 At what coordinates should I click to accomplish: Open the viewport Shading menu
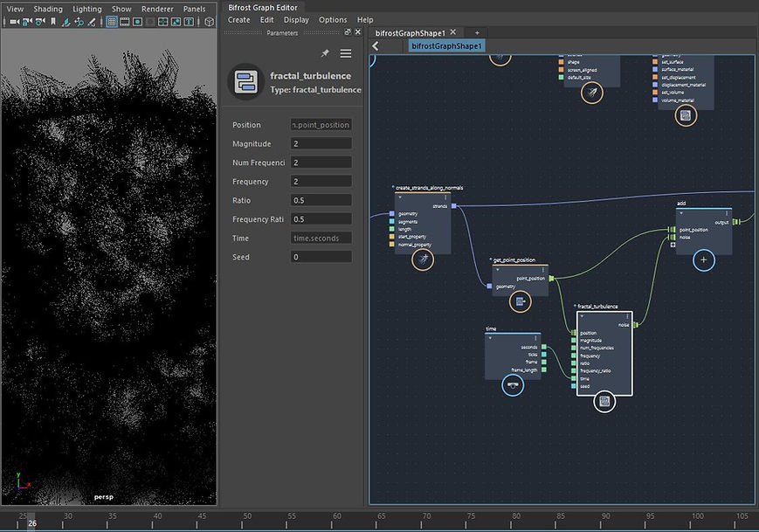pos(48,9)
